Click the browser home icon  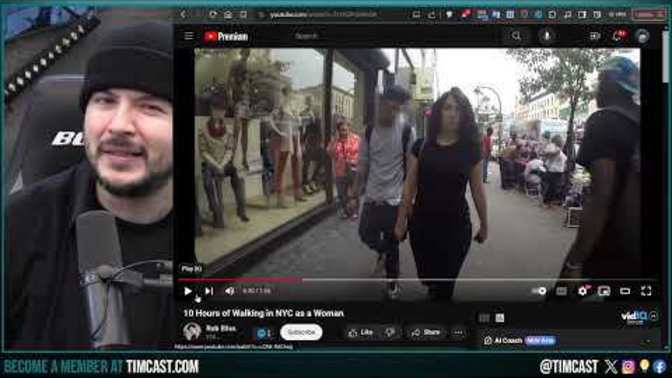click(228, 14)
